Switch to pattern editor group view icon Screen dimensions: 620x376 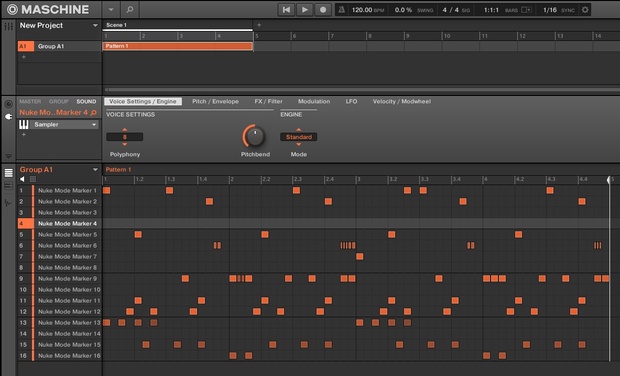[x=8, y=173]
